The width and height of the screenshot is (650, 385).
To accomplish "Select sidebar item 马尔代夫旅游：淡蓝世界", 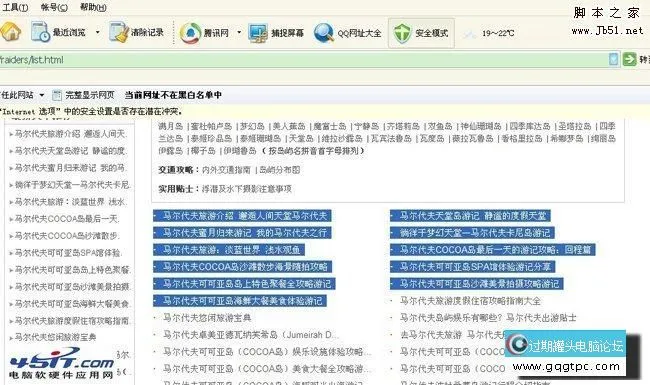I will 70,202.
